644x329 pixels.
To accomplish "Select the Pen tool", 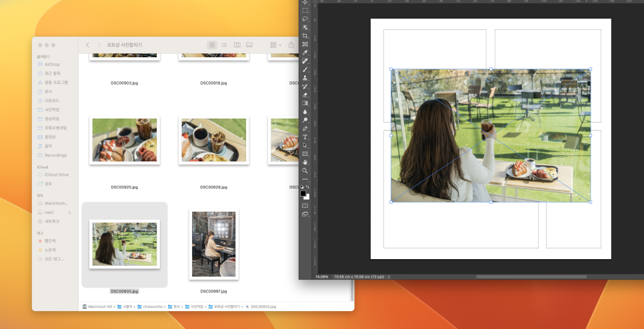I will click(305, 129).
